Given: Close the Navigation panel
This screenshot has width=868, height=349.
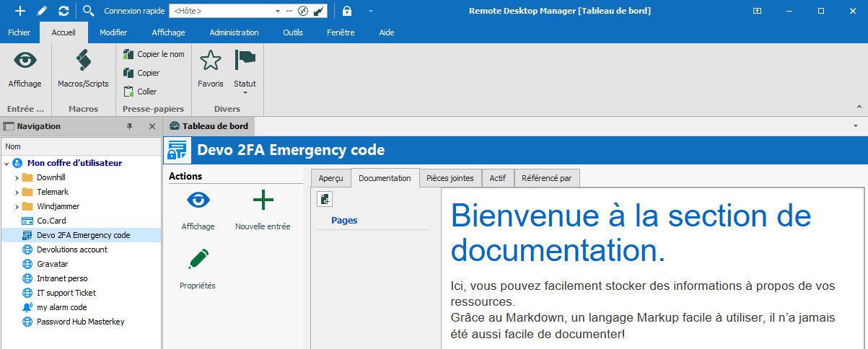Looking at the screenshot, I should (152, 126).
